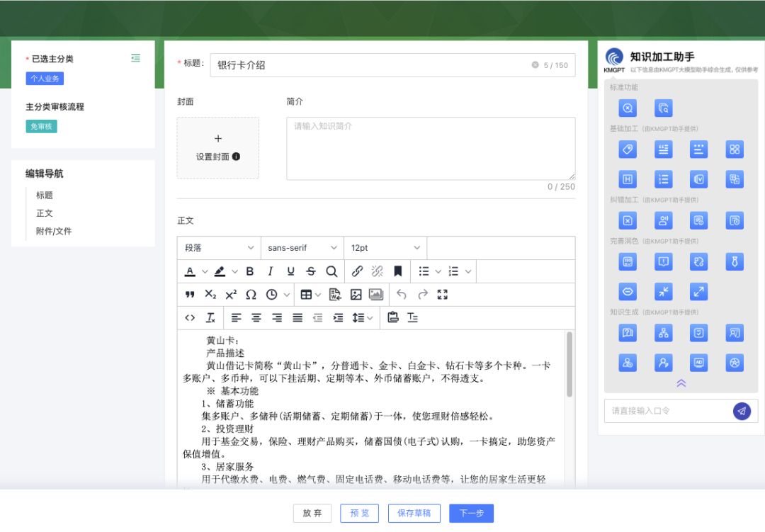Expand the 12pt font size dropdown
Screen dimensions: 765x532
click(385, 248)
